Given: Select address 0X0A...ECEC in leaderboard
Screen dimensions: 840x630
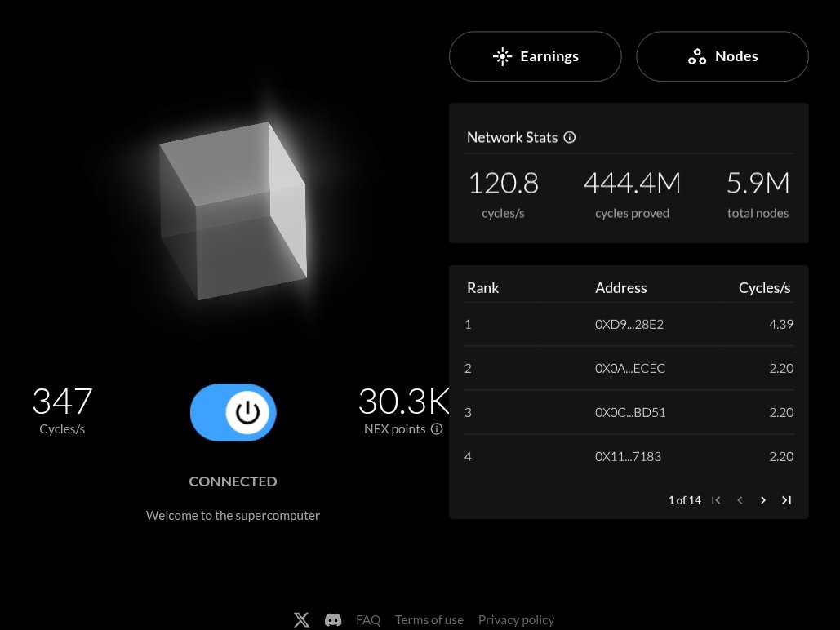Looking at the screenshot, I should pyautogui.click(x=630, y=368).
